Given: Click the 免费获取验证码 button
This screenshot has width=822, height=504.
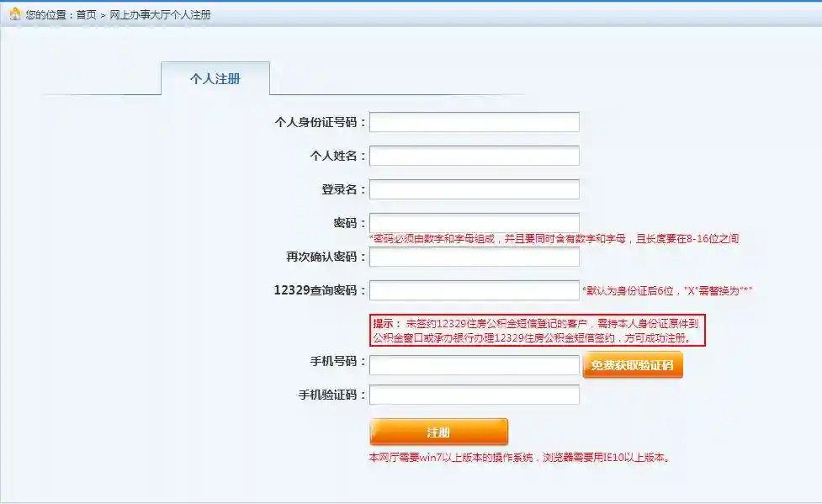Looking at the screenshot, I should pyautogui.click(x=633, y=365).
